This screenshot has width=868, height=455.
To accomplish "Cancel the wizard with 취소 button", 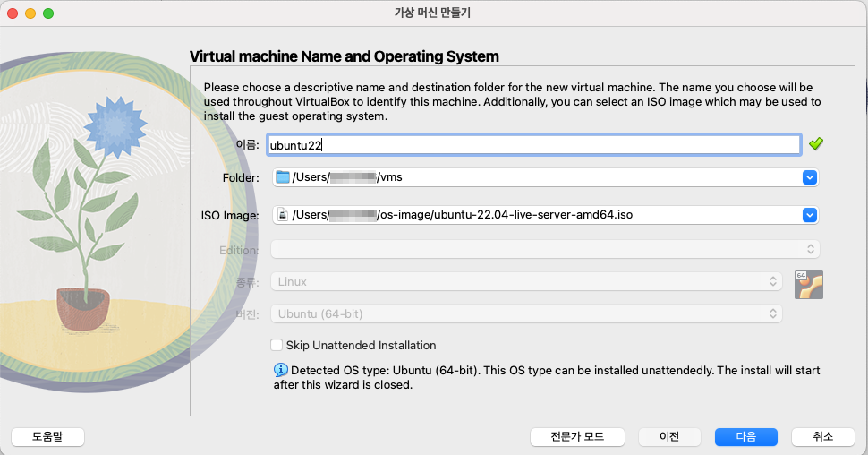I will (822, 437).
